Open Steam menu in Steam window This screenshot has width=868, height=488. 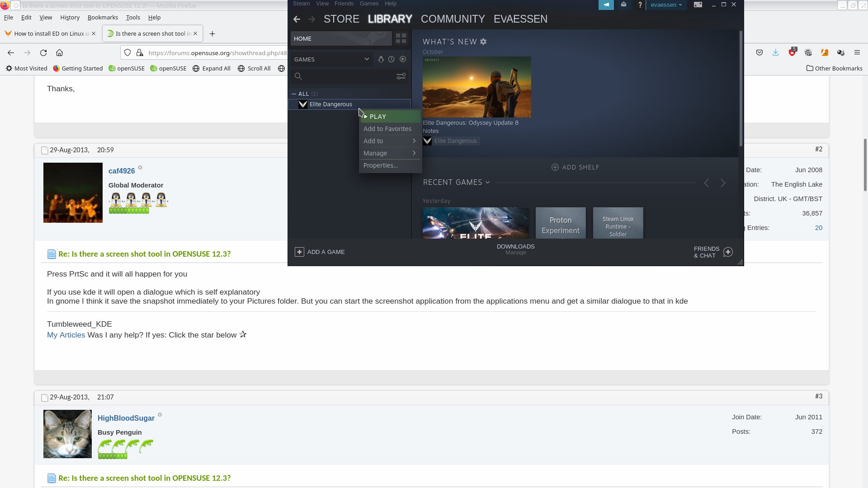point(302,4)
